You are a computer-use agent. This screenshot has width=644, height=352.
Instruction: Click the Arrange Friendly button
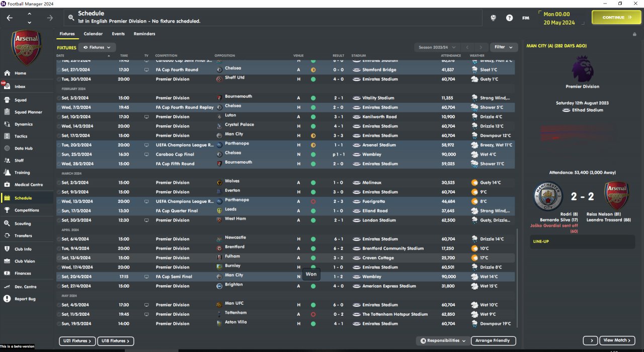[x=493, y=341]
